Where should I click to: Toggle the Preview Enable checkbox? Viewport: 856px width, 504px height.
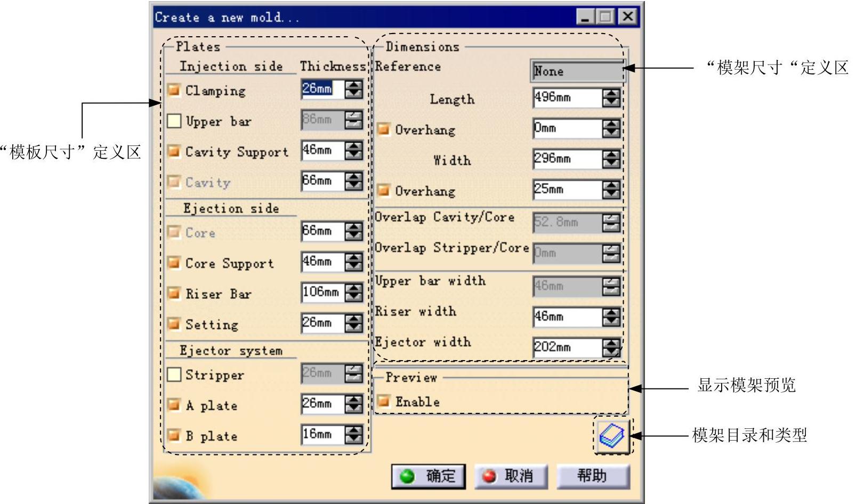pyautogui.click(x=383, y=401)
